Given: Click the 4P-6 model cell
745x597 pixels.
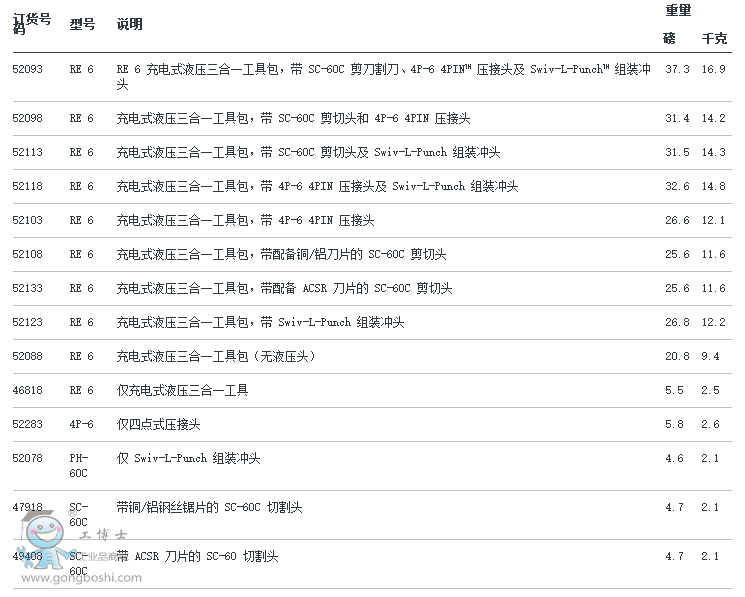Looking at the screenshot, I should click(x=81, y=425).
